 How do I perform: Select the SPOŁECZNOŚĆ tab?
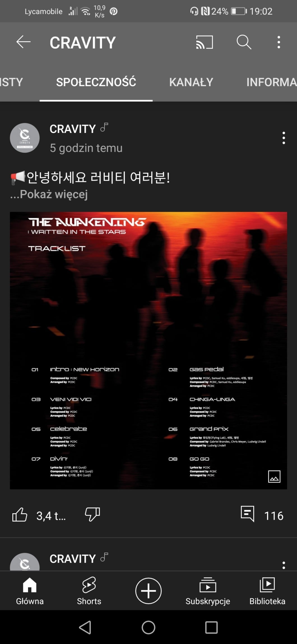(96, 82)
